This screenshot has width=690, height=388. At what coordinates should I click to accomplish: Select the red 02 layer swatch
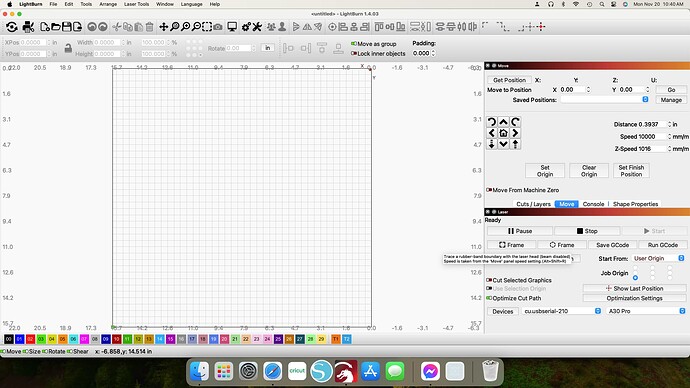click(x=30, y=339)
